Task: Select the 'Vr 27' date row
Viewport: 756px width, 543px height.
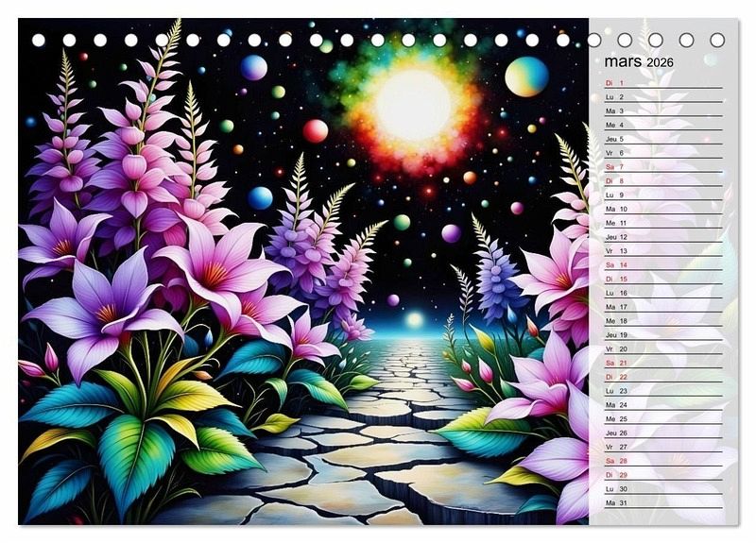Action: (664, 447)
